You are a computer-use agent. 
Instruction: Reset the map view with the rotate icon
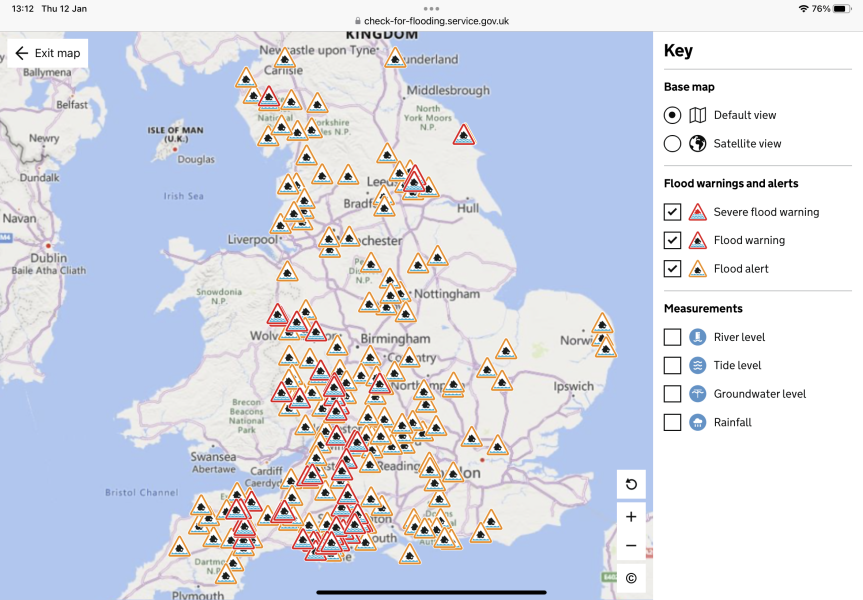tap(631, 485)
